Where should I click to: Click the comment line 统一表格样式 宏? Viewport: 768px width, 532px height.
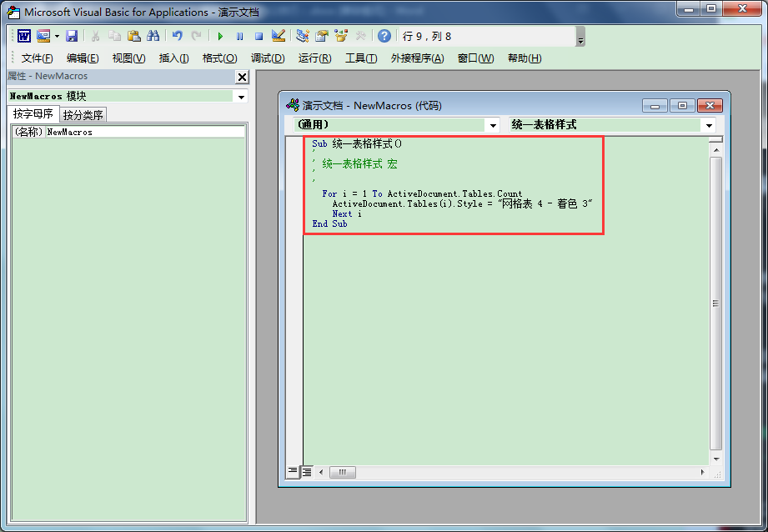359,163
